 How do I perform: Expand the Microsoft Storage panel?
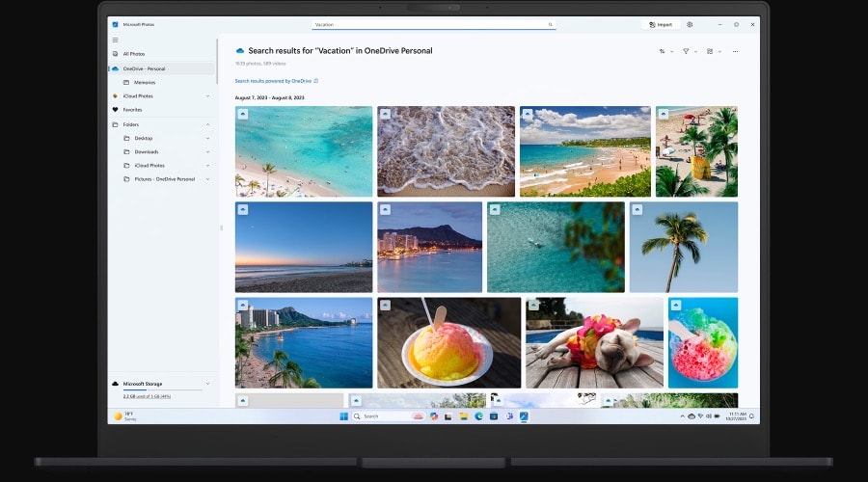207,384
